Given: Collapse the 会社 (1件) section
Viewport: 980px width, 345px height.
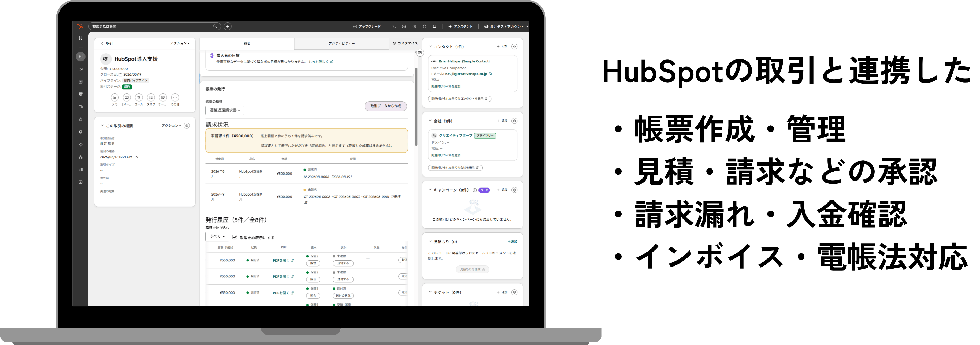Looking at the screenshot, I should (x=430, y=121).
